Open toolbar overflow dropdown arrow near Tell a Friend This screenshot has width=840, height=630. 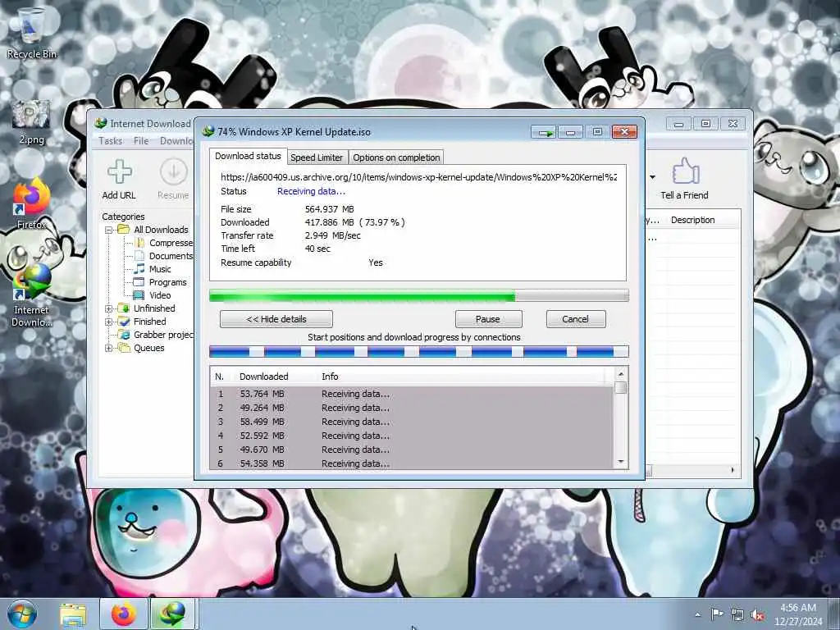[x=652, y=177]
